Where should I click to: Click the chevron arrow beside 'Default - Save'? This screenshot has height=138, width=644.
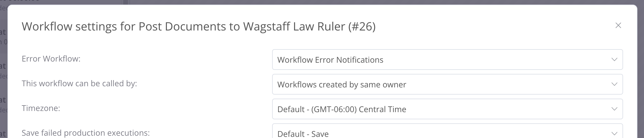pos(614,133)
